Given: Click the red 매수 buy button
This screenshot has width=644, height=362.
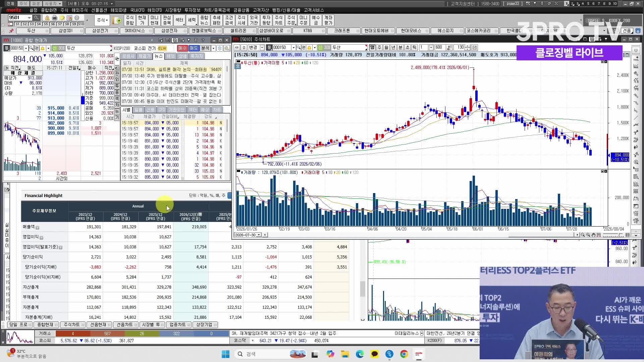Looking at the screenshot, I should click(x=182, y=48).
